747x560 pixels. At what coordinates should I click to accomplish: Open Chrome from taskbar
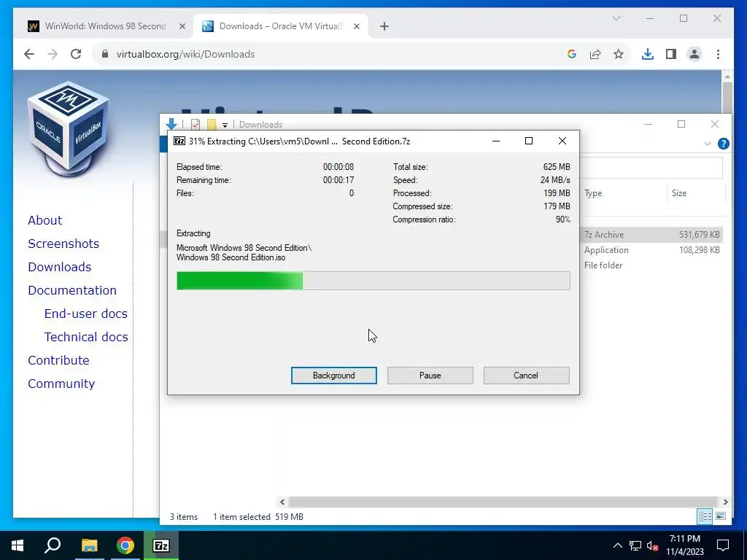click(125, 545)
